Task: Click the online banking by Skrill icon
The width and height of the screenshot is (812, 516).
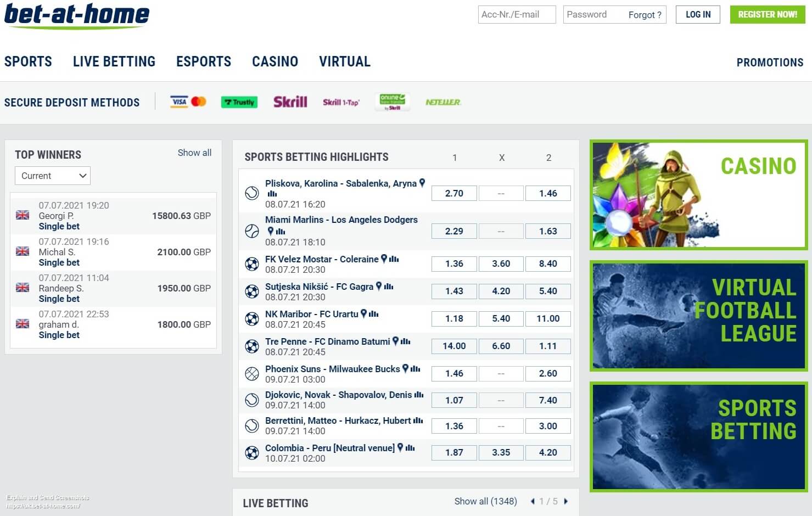Action: point(392,102)
